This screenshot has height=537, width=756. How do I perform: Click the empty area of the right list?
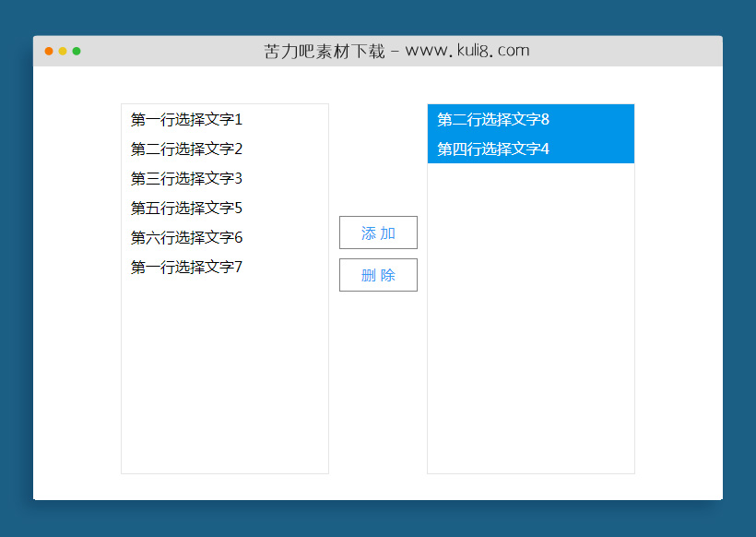coord(530,323)
